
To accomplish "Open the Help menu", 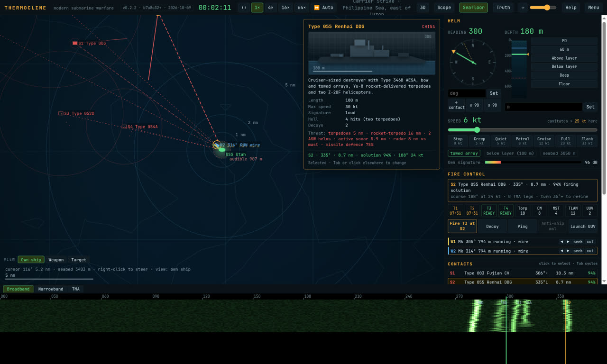I will pyautogui.click(x=571, y=8).
